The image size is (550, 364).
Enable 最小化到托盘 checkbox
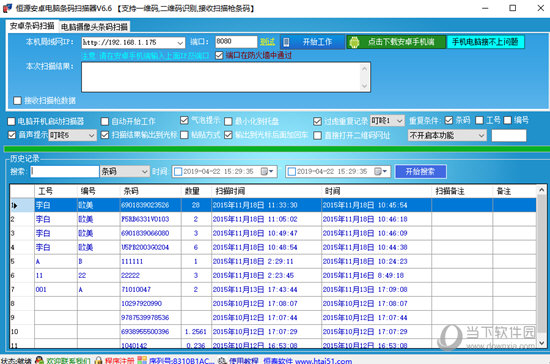[228, 121]
